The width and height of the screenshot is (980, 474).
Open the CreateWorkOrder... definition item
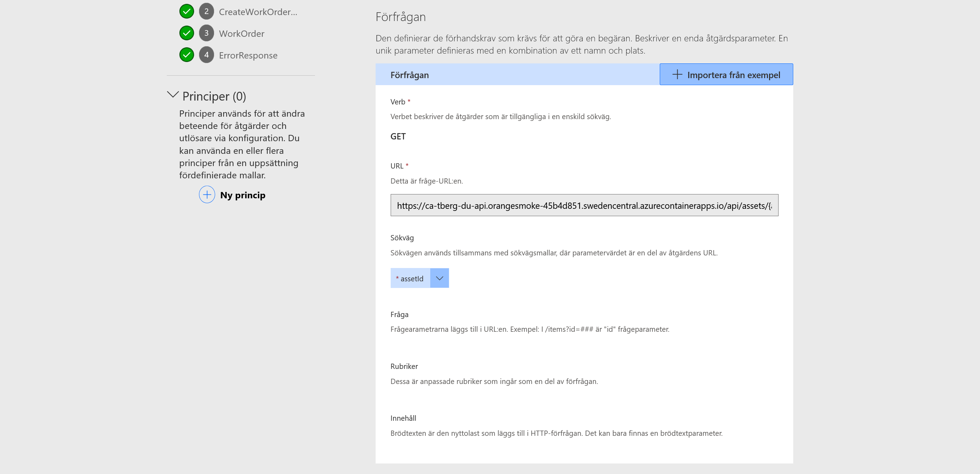[258, 12]
